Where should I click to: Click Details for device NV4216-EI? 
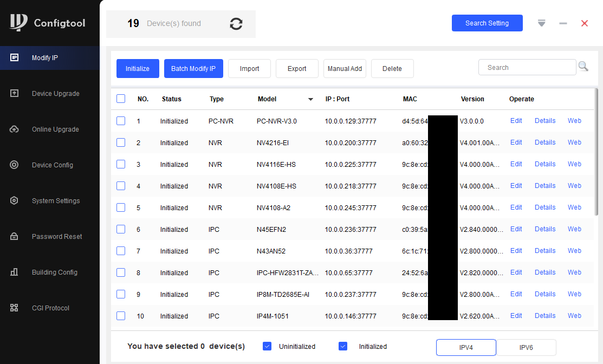(545, 142)
